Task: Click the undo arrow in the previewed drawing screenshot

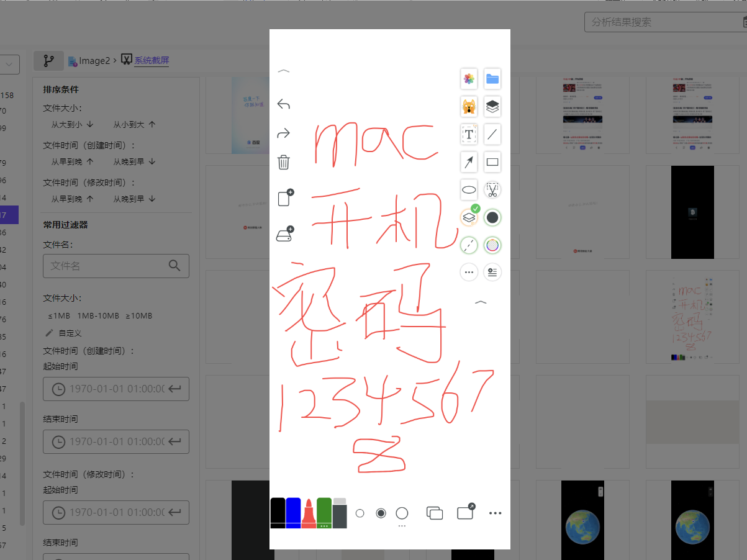Action: [x=284, y=104]
